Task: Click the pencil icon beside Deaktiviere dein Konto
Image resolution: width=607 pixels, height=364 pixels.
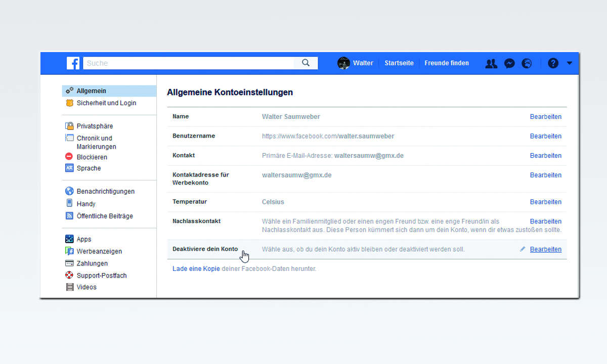Action: (523, 249)
